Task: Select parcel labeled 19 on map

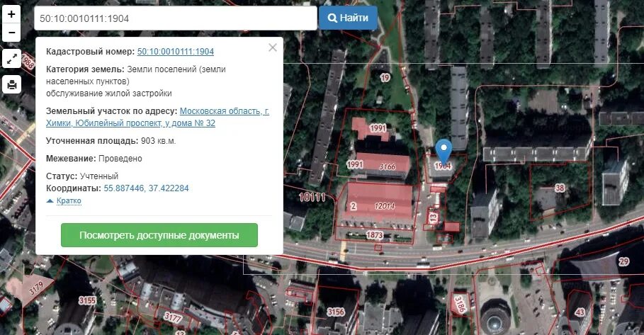Action: point(385,78)
